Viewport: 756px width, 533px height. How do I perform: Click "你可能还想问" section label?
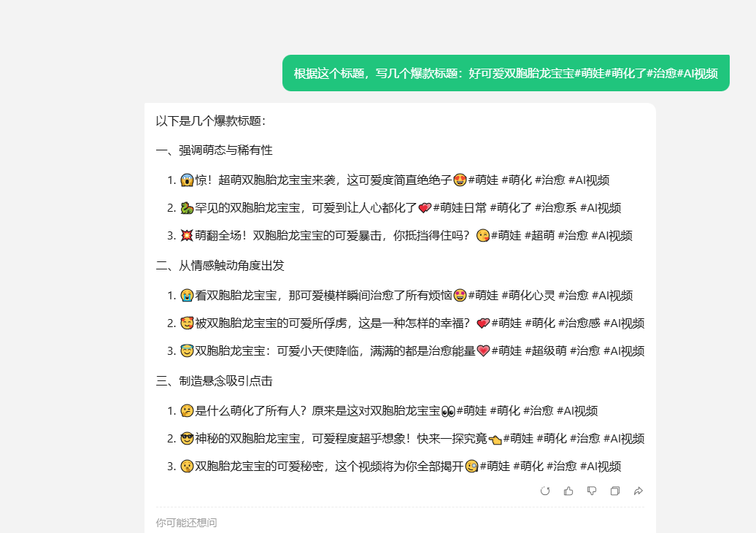click(186, 523)
